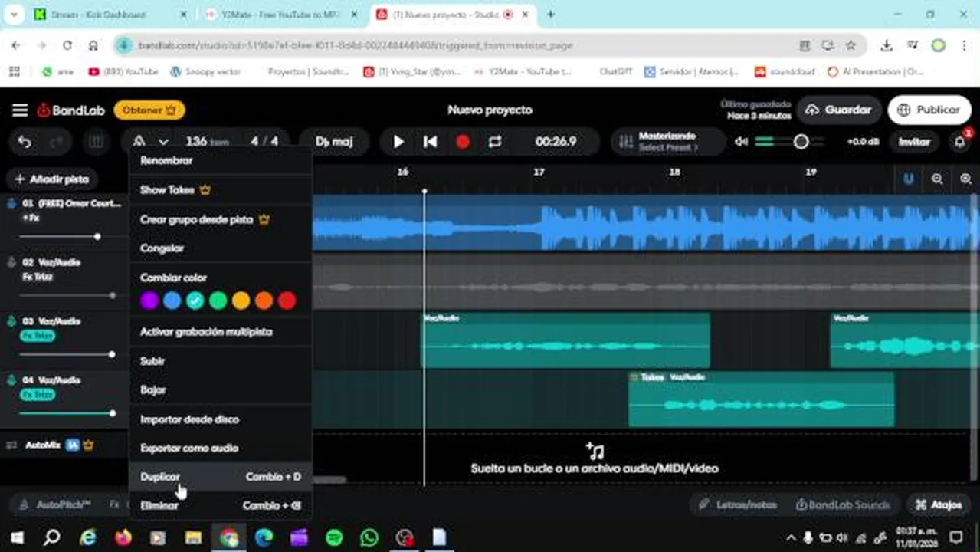Open the 4/4 time signature selector
980x552 pixels.
264,142
